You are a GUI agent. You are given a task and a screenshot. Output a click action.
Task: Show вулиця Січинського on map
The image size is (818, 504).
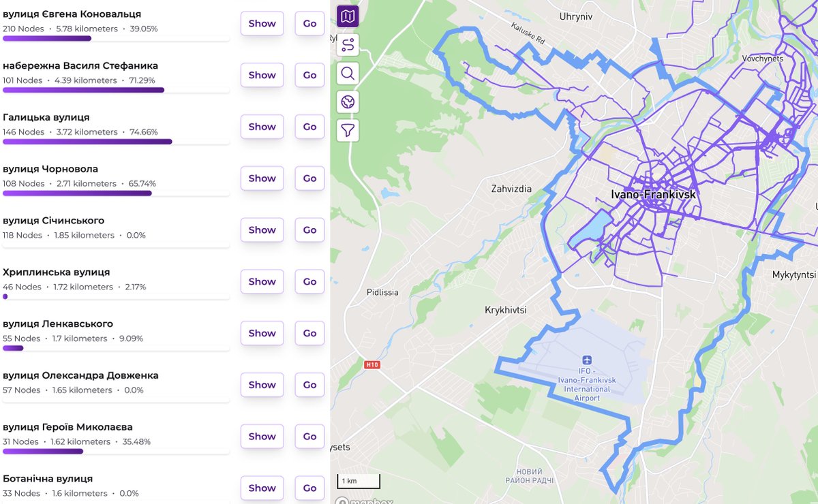tap(262, 230)
